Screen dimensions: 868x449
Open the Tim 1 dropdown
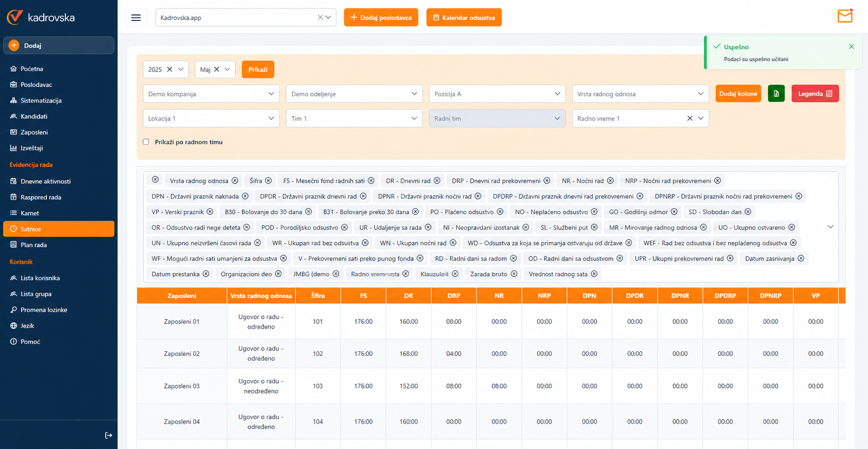(x=354, y=118)
